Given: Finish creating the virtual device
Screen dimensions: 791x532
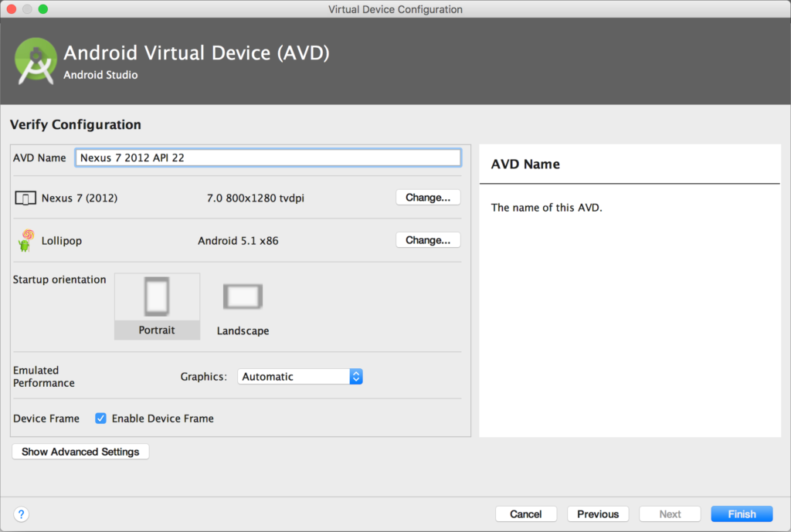Looking at the screenshot, I should [x=742, y=514].
